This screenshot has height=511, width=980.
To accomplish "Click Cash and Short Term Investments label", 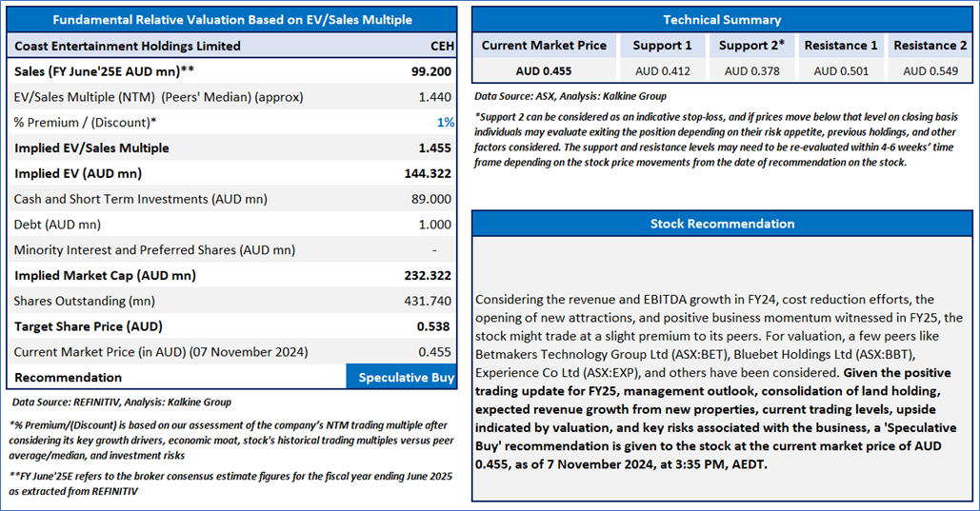I will (x=141, y=199).
